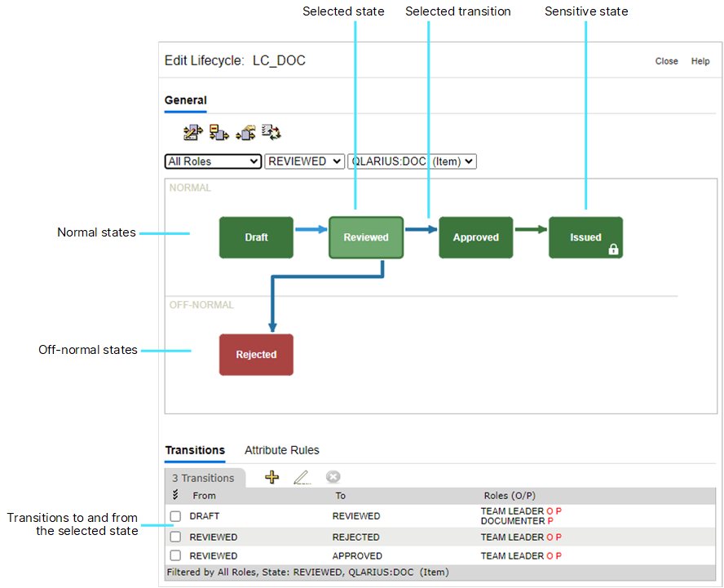The image size is (724, 588).
Task: Click the double-chevron icon beside the From column
Action: coord(175,495)
